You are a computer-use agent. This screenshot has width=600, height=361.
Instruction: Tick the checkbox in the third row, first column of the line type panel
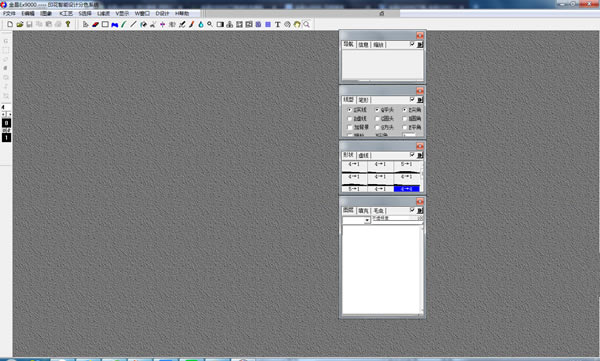(349, 127)
